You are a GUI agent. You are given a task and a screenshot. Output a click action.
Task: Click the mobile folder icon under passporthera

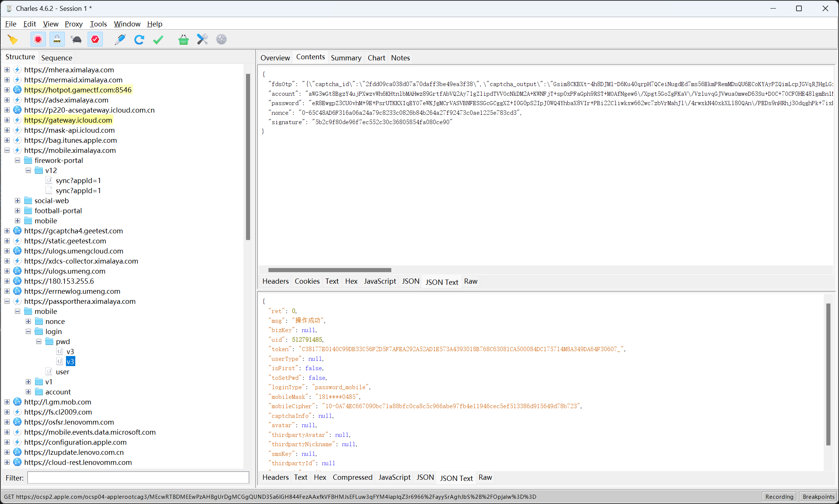coord(28,311)
